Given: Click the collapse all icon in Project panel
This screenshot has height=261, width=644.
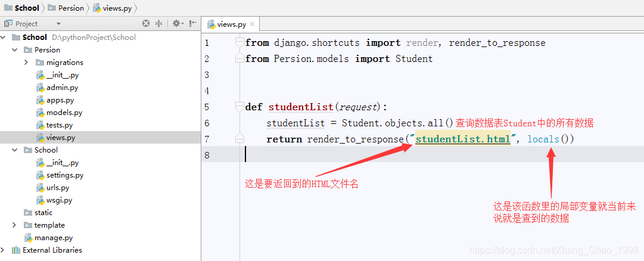Looking at the screenshot, I should pos(159,24).
